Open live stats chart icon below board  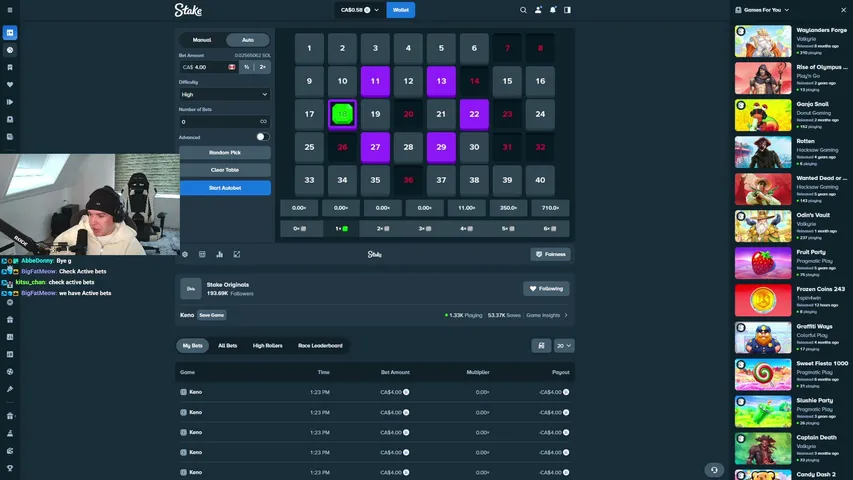click(220, 254)
